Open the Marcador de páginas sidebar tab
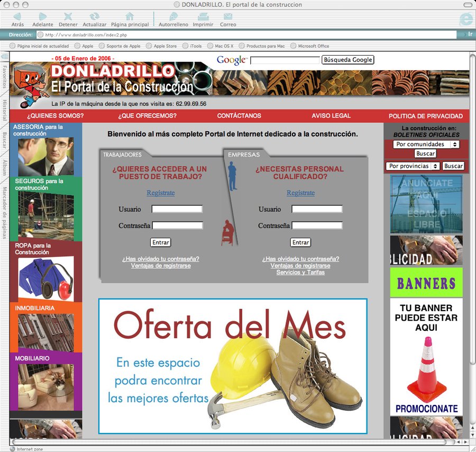Screen dimensions: 476x452 click(x=5, y=213)
